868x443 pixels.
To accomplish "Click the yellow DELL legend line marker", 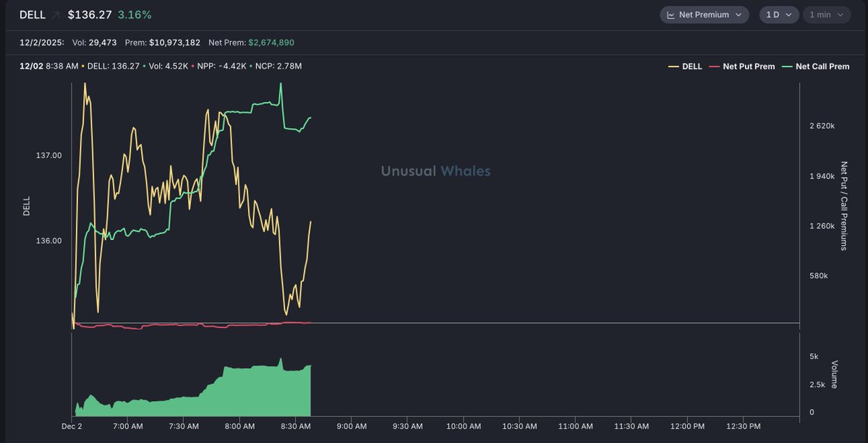I will coord(673,66).
